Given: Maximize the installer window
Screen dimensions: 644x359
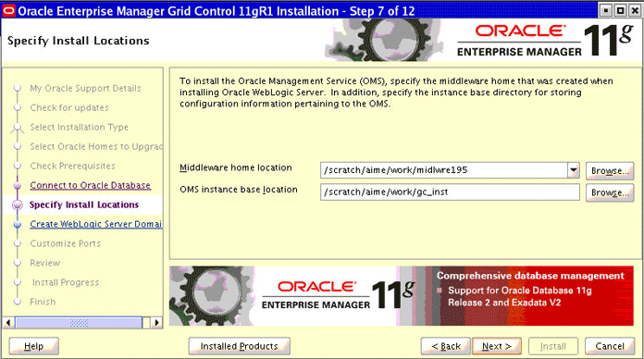Looking at the screenshot, I should pos(621,11).
